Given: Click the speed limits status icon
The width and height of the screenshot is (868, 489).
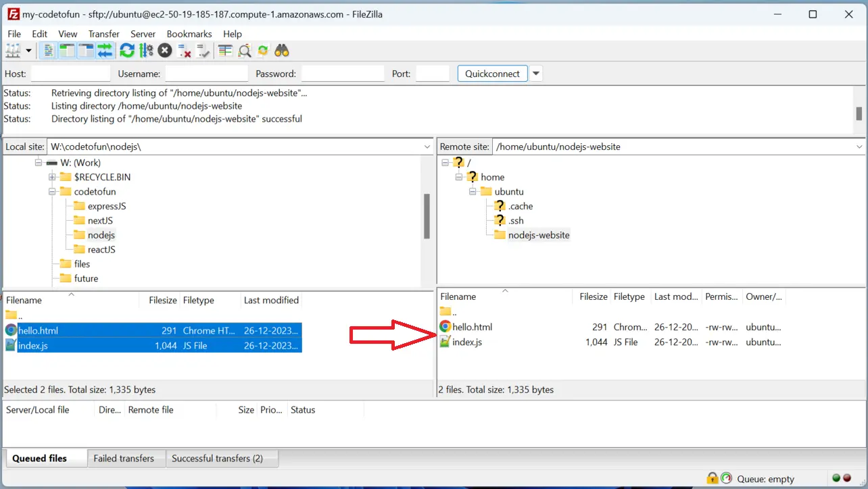Looking at the screenshot, I should pyautogui.click(x=726, y=478).
